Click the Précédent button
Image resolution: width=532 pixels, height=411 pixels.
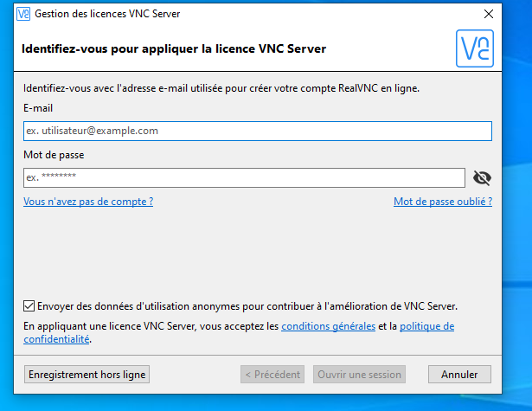(272, 375)
